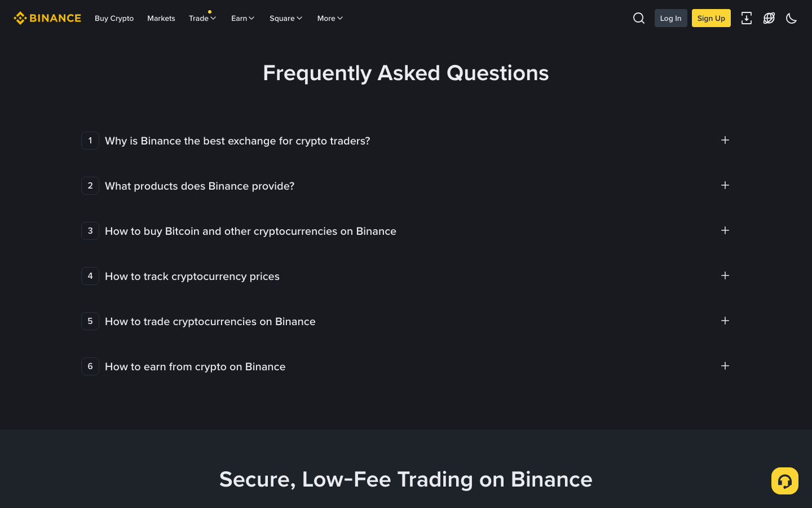The height and width of the screenshot is (508, 812).
Task: Expand how to buy Bitcoin FAQ item
Action: click(x=725, y=230)
